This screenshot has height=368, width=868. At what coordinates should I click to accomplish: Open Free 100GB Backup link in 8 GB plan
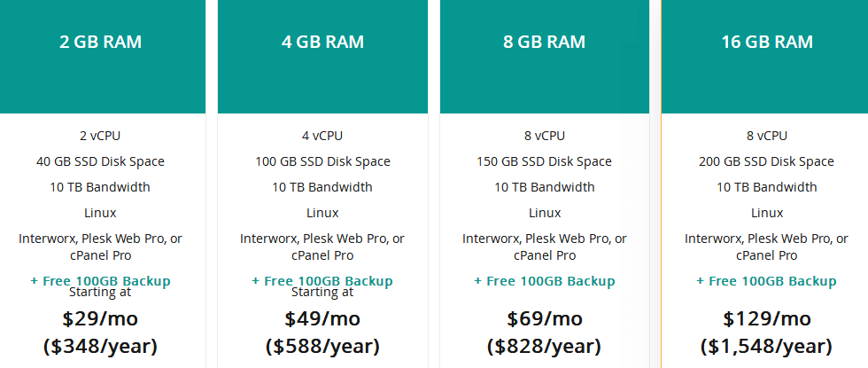[x=544, y=281]
